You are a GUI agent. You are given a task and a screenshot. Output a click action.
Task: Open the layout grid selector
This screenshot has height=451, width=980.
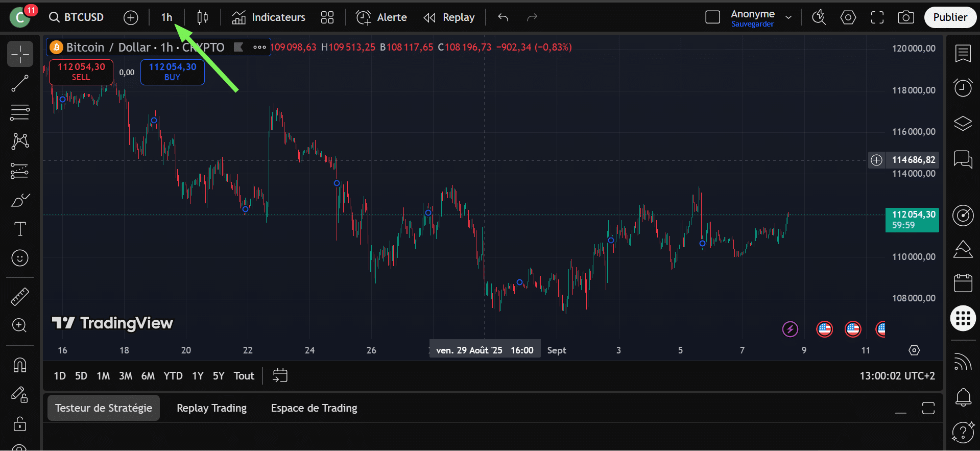pyautogui.click(x=327, y=18)
